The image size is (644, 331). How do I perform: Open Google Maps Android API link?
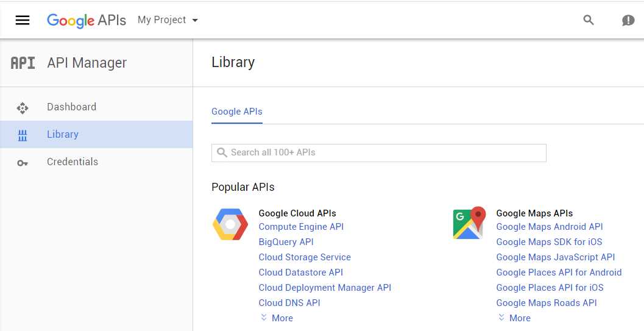tap(550, 227)
